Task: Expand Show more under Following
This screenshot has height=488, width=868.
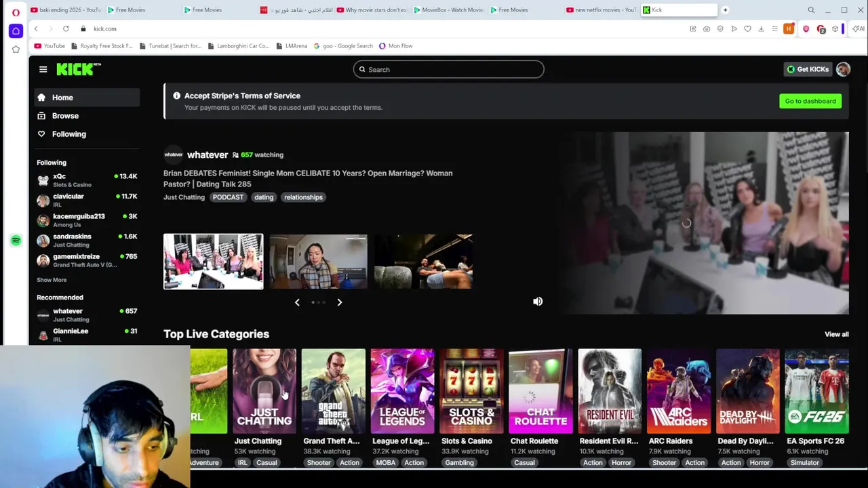Action: coord(52,280)
